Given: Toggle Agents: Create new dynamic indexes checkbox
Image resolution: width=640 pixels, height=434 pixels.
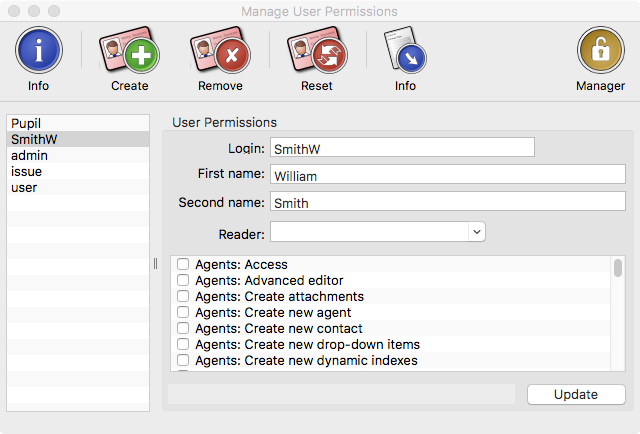Looking at the screenshot, I should point(183,360).
